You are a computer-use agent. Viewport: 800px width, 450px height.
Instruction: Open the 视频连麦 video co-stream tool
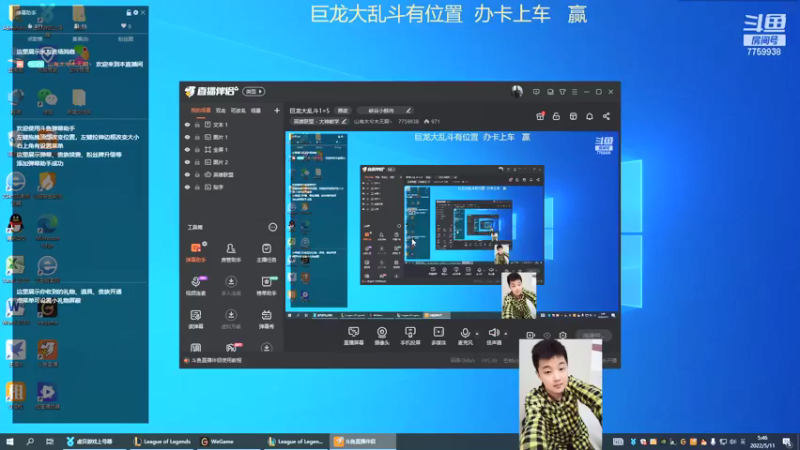[x=196, y=286]
